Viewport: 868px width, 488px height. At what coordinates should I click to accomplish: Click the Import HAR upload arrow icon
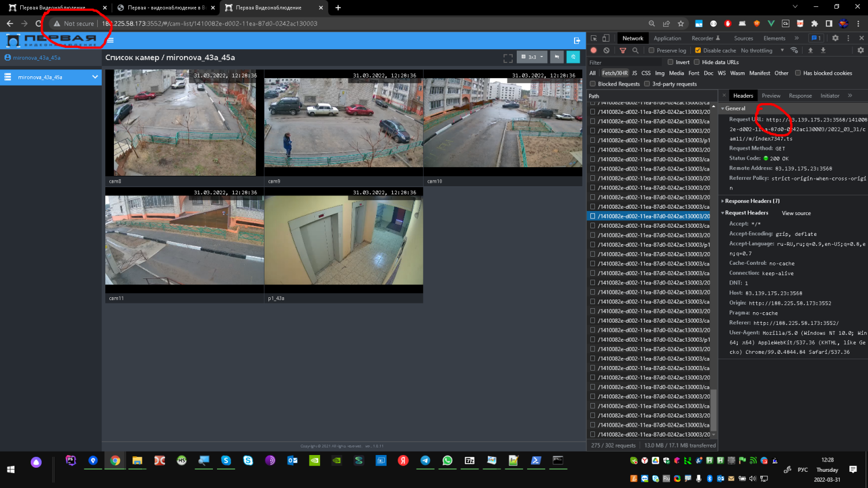811,50
